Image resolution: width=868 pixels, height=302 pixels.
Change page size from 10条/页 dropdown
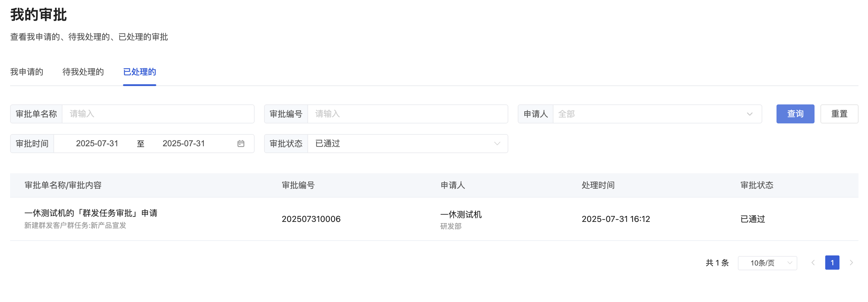point(767,263)
